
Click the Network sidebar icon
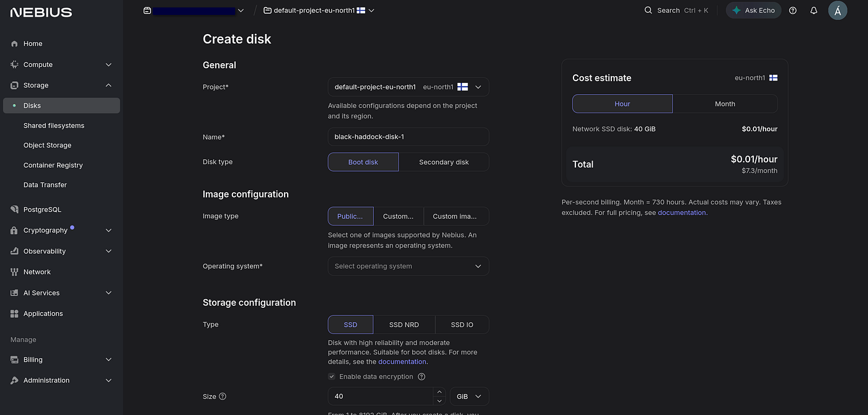[14, 272]
